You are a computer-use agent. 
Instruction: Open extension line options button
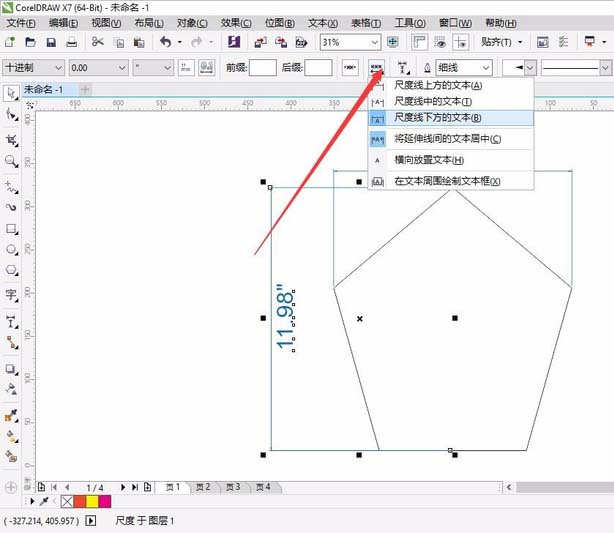[x=403, y=68]
